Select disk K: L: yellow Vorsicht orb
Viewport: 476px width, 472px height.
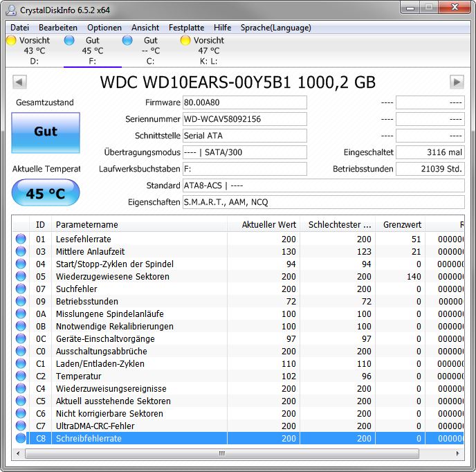click(185, 40)
